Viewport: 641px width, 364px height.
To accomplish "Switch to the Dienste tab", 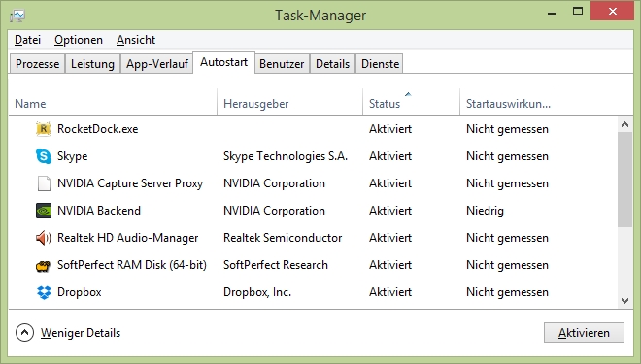I will pos(380,64).
